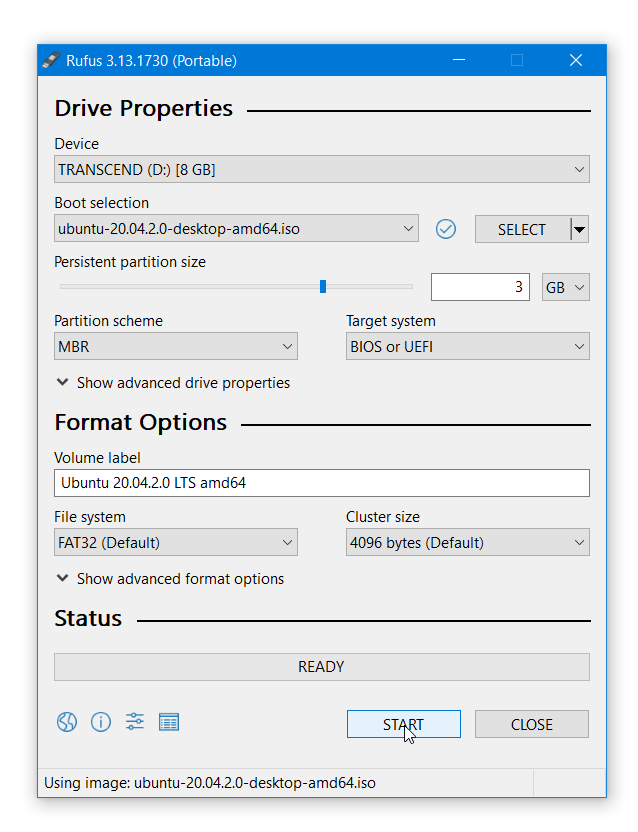The height and width of the screenshot is (832, 638).
Task: Click the persistent partition size slider handle
Action: point(323,287)
